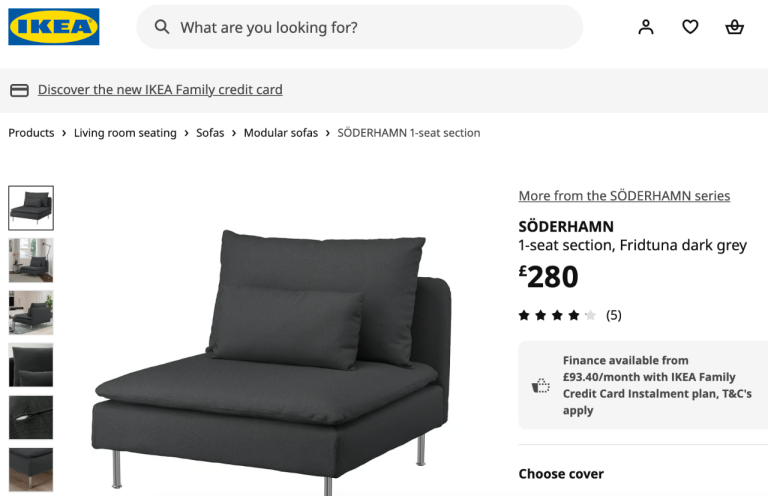Open 'Discover the new IKEA Family credit card' link
This screenshot has height=496, width=768.
point(160,90)
